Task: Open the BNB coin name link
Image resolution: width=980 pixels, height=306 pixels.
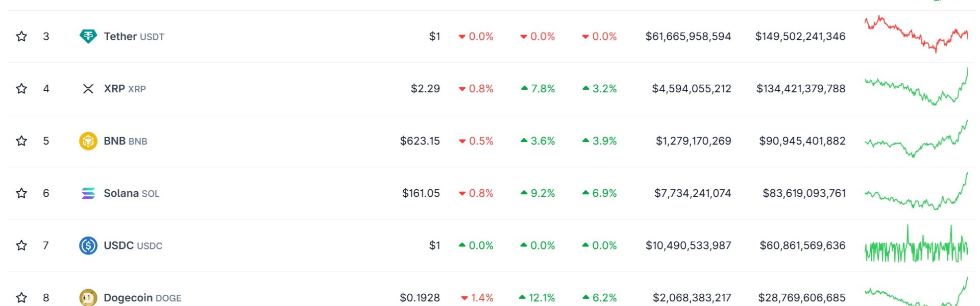Action: 125,141
